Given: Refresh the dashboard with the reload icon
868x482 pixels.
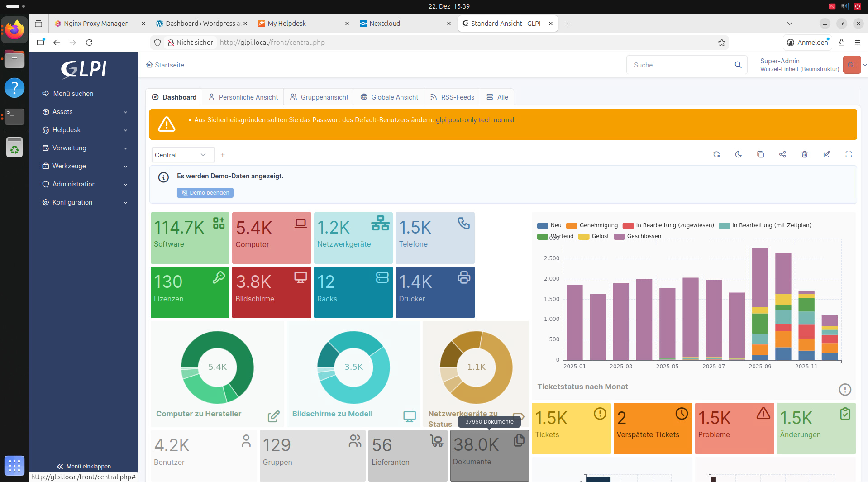Looking at the screenshot, I should (x=716, y=154).
